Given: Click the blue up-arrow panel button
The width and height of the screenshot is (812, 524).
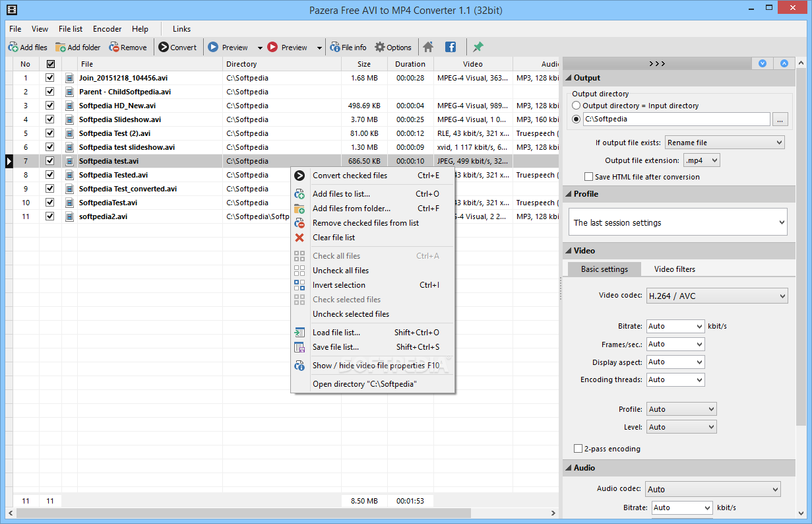Looking at the screenshot, I should [784, 63].
